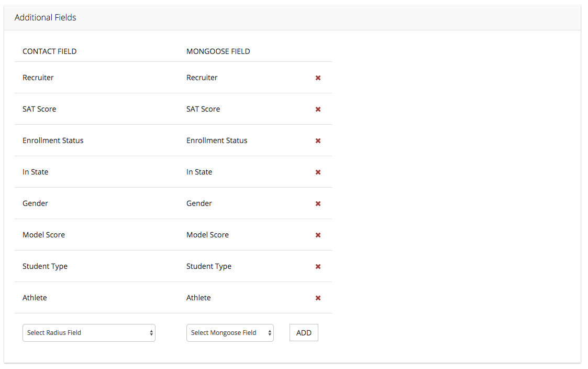
Task: Click Student Type in the Mongoose Field column
Action: pos(209,266)
